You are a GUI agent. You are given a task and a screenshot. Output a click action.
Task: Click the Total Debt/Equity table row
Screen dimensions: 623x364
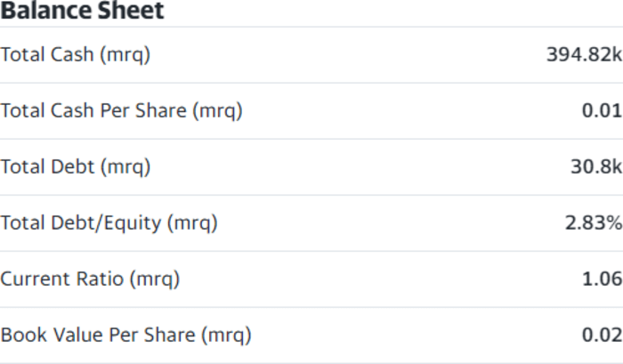[x=311, y=222]
